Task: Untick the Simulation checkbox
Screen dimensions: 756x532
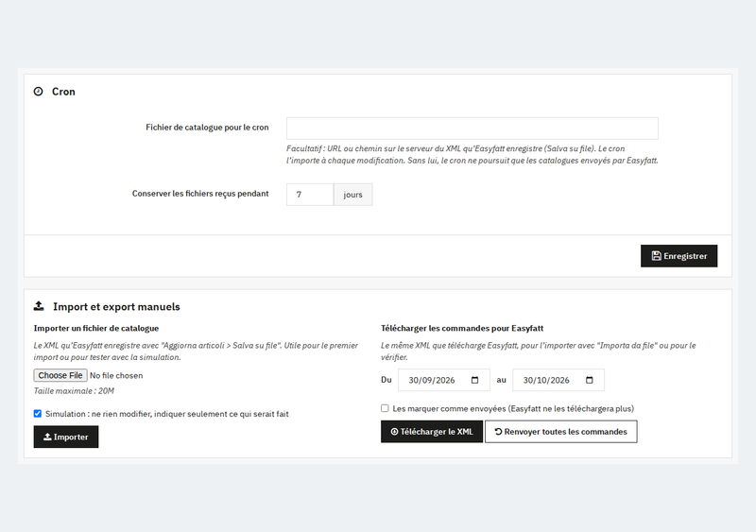Action: pyautogui.click(x=38, y=413)
